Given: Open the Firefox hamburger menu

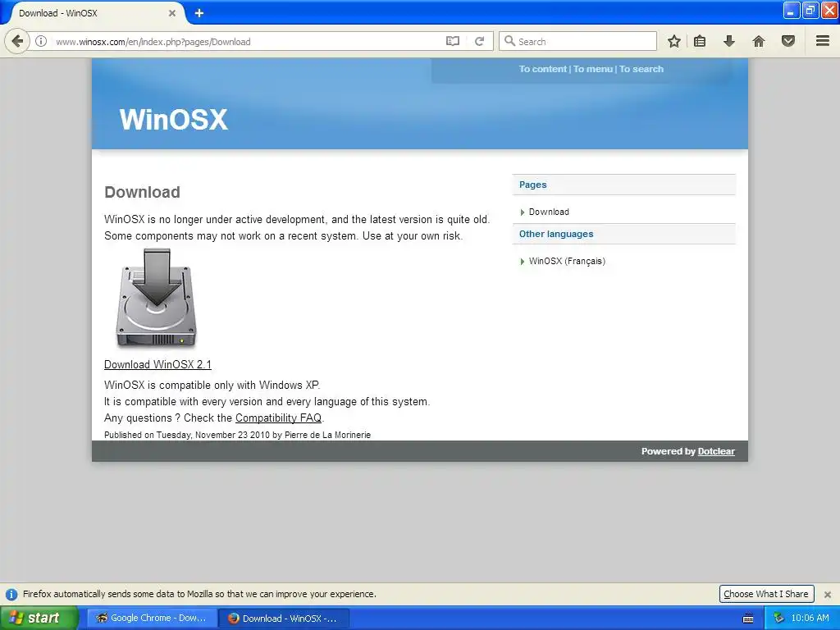Looking at the screenshot, I should pyautogui.click(x=823, y=41).
